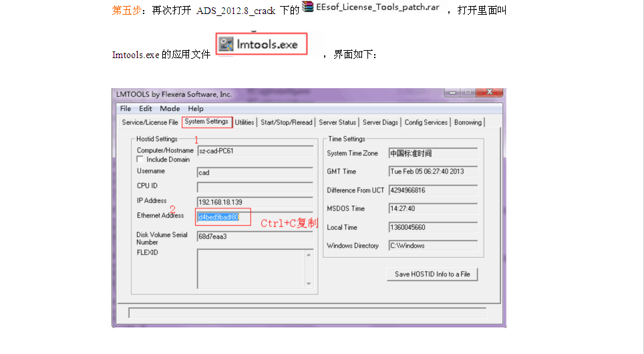
Task: Switch to Service/License File tab
Action: [x=150, y=122]
